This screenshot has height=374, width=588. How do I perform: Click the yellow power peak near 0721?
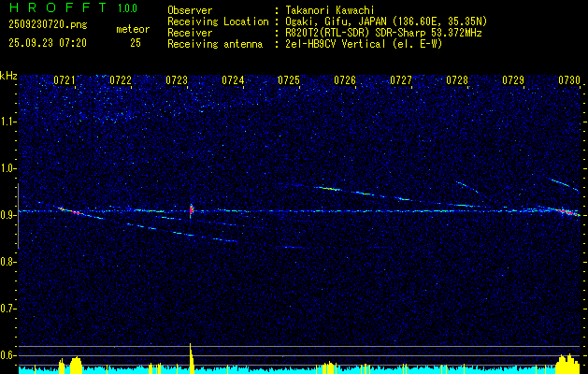(x=76, y=365)
